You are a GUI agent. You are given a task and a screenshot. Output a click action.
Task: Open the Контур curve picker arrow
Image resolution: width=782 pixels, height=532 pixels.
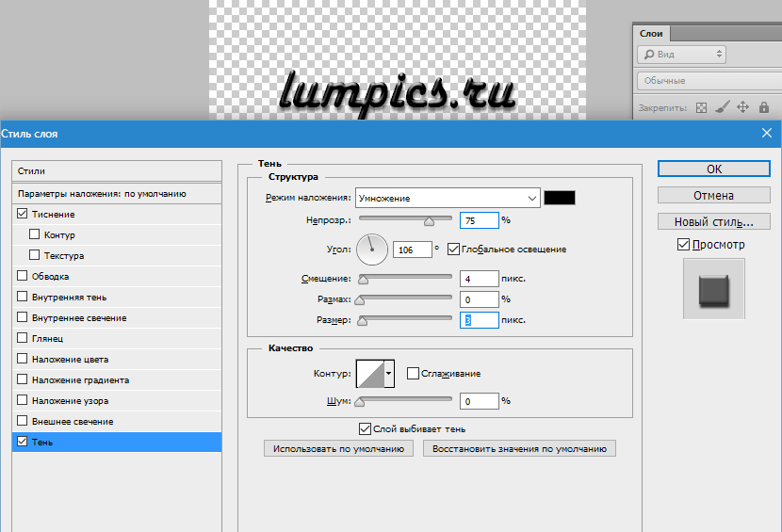tap(389, 373)
